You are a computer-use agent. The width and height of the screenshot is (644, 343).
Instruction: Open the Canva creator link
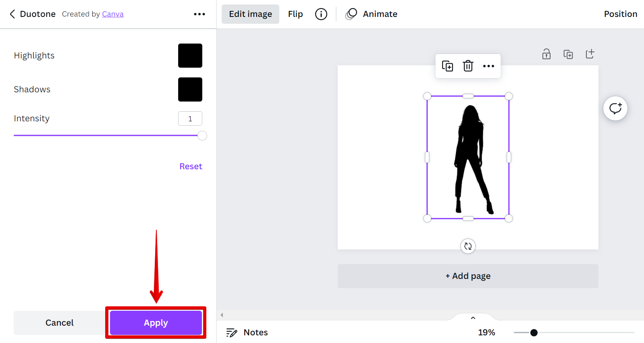pyautogui.click(x=113, y=14)
